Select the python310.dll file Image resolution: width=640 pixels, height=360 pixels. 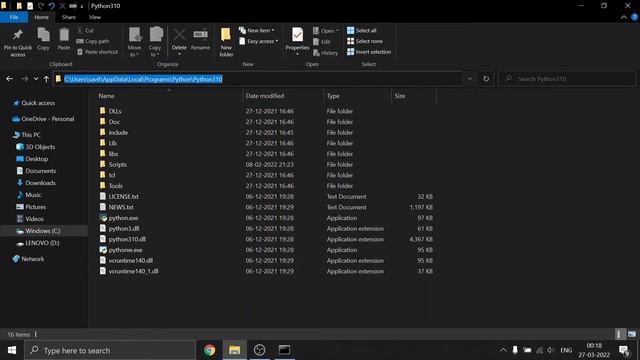[127, 239]
